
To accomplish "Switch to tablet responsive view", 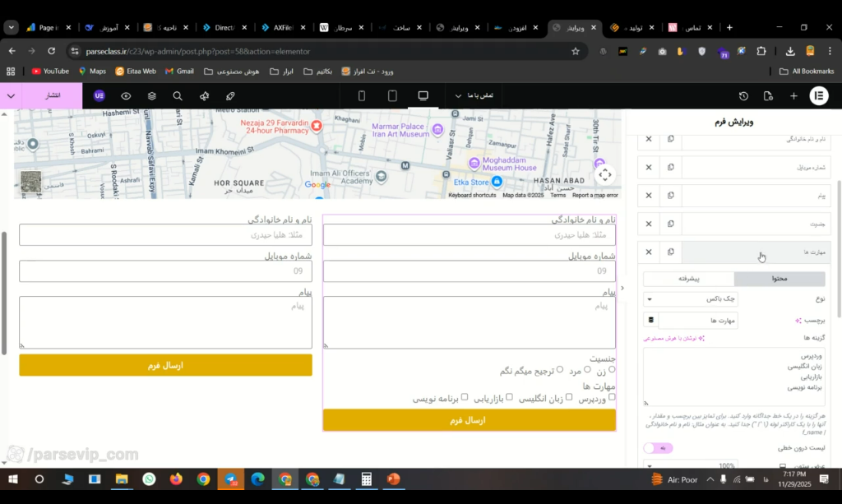I will pyautogui.click(x=392, y=95).
